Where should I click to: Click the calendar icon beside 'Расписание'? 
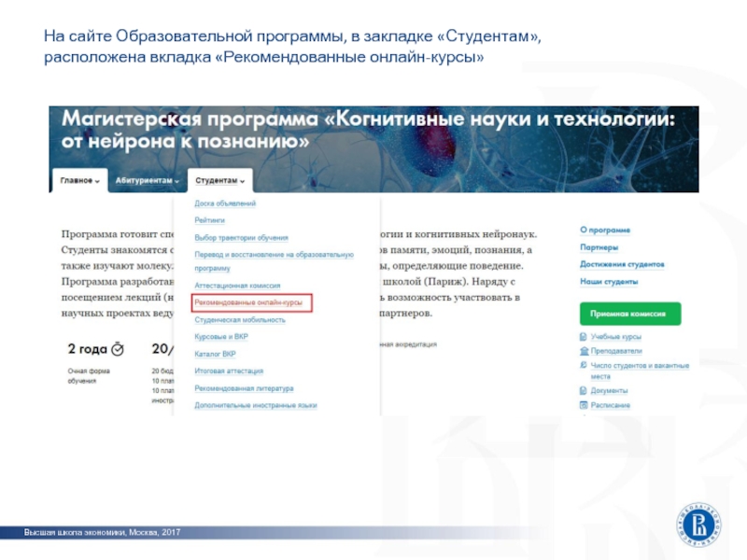tap(583, 405)
